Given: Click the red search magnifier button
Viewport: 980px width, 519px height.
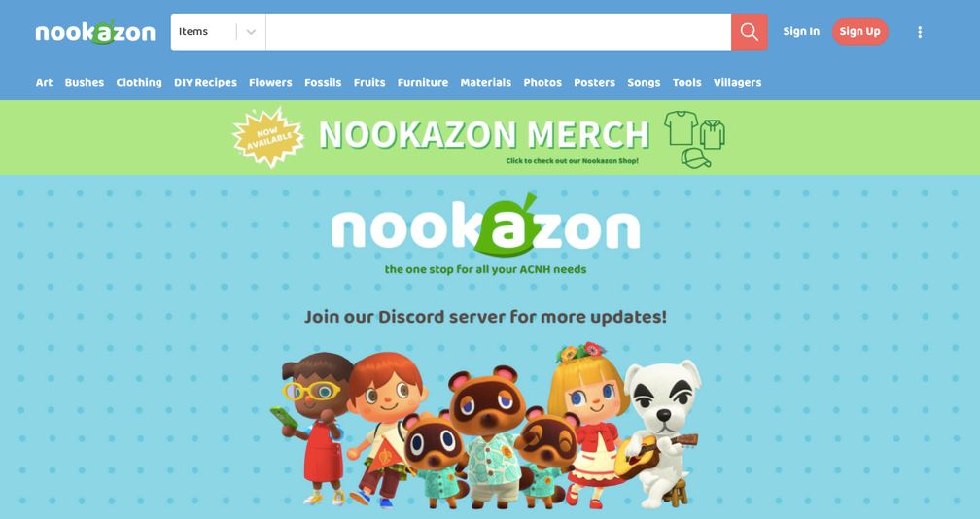Looking at the screenshot, I should [749, 32].
